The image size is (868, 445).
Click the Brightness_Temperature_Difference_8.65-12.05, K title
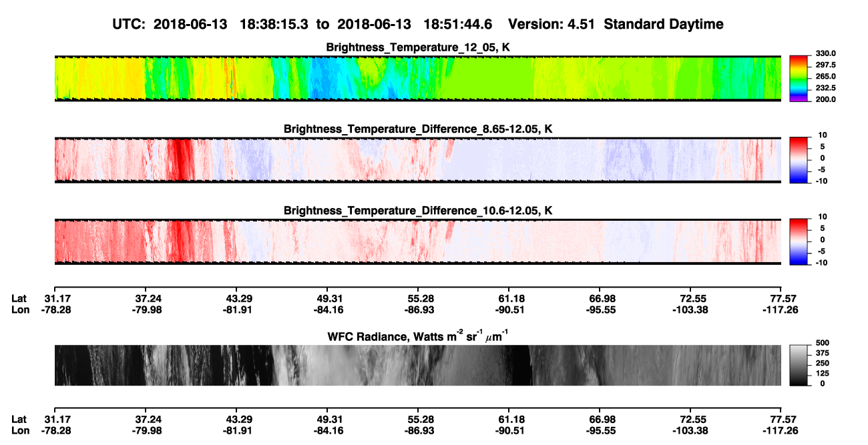pos(418,129)
